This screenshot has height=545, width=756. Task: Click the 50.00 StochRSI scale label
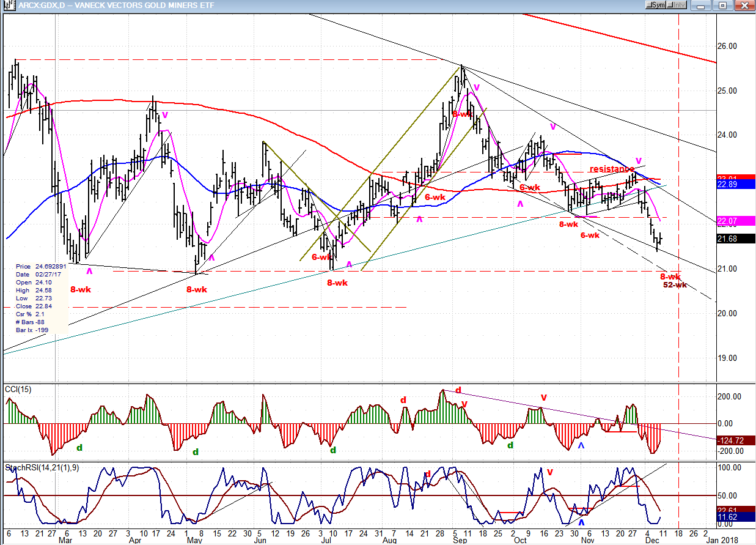point(727,496)
